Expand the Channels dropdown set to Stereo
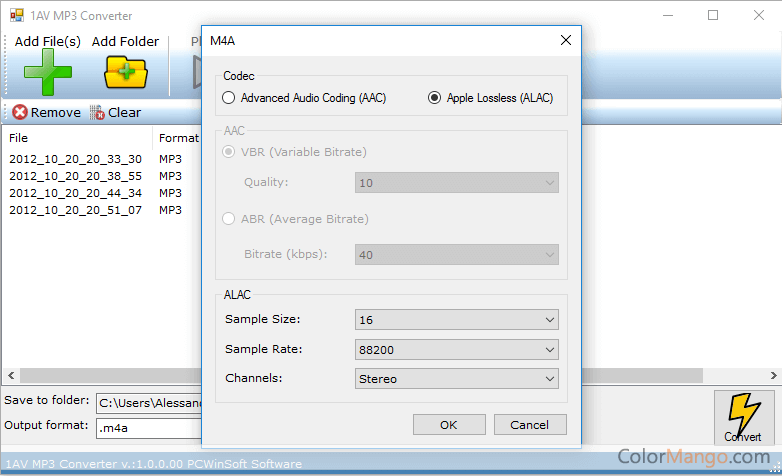This screenshot has height=476, width=782. pyautogui.click(x=456, y=379)
